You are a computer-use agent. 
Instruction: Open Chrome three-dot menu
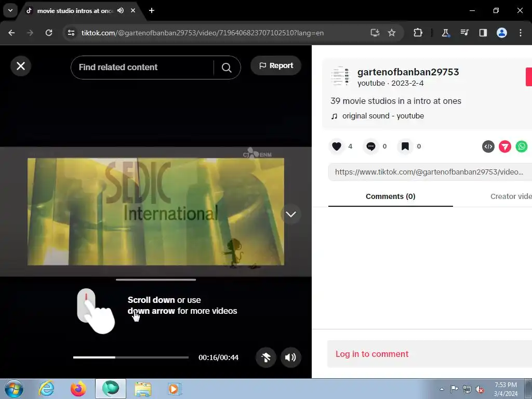(521, 33)
